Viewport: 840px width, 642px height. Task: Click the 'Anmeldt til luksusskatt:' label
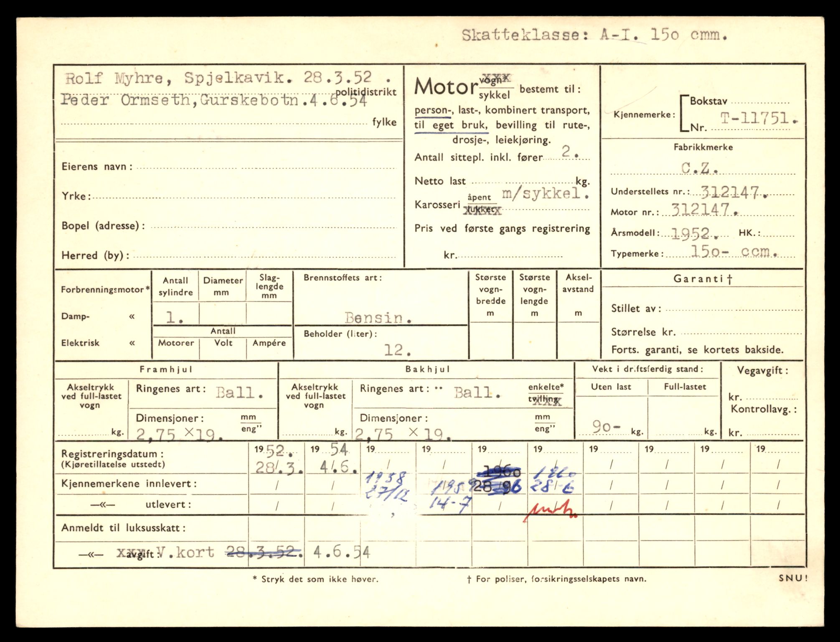(124, 528)
